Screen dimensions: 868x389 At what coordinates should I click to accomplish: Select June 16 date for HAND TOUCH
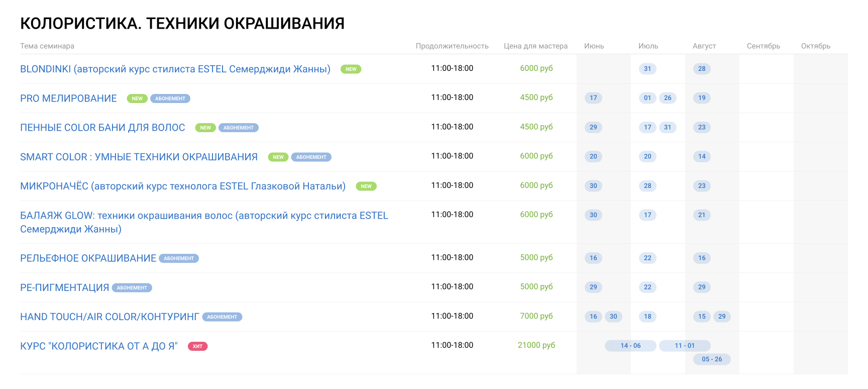point(593,316)
